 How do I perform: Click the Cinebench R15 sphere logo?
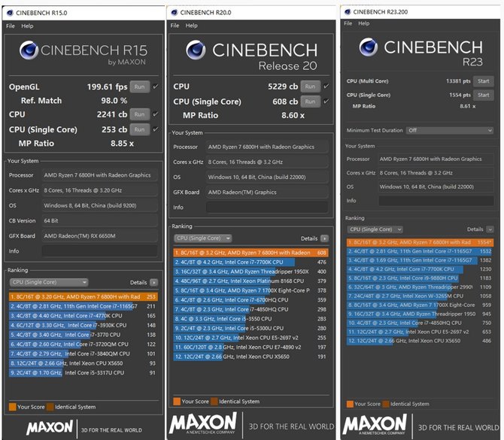29,50
